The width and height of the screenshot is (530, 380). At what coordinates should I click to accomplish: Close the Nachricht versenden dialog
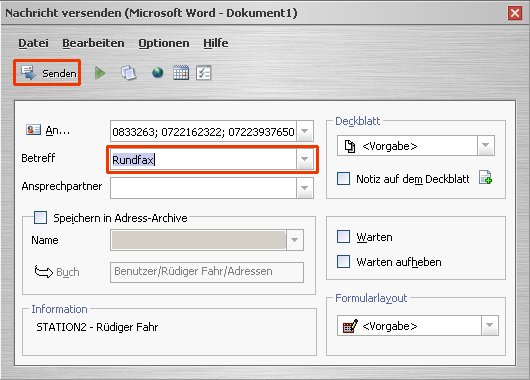point(515,13)
